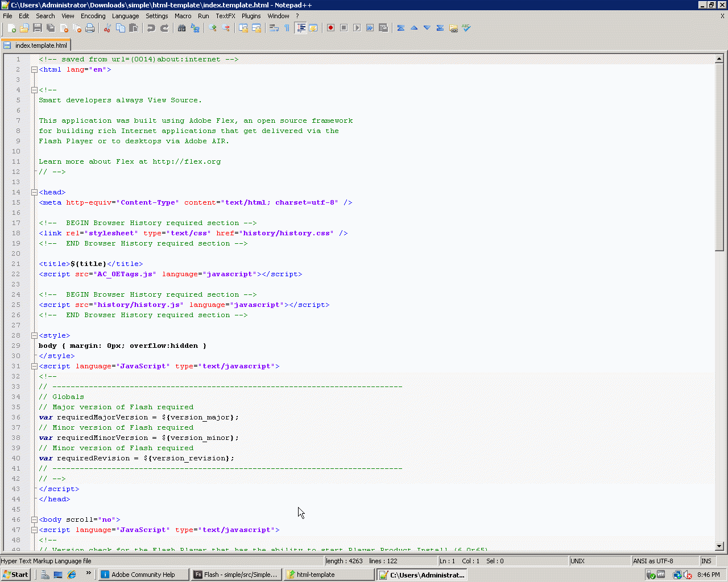Print the document with the printer icon
Viewport: 728px width, 582px height.
tap(90, 28)
